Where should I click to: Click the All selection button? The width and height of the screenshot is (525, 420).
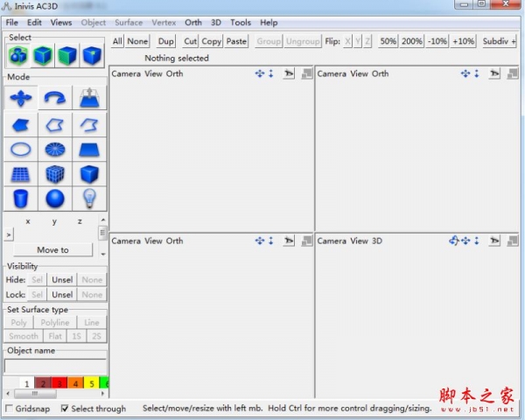[117, 41]
